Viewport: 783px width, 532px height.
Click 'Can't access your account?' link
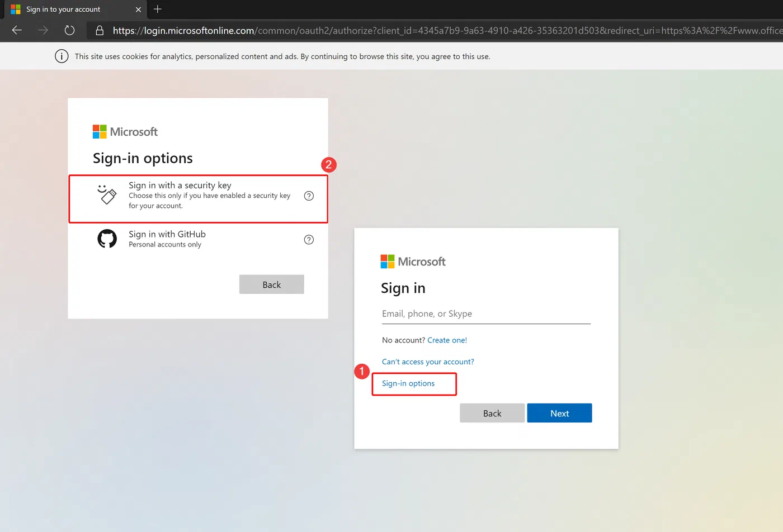[428, 362]
